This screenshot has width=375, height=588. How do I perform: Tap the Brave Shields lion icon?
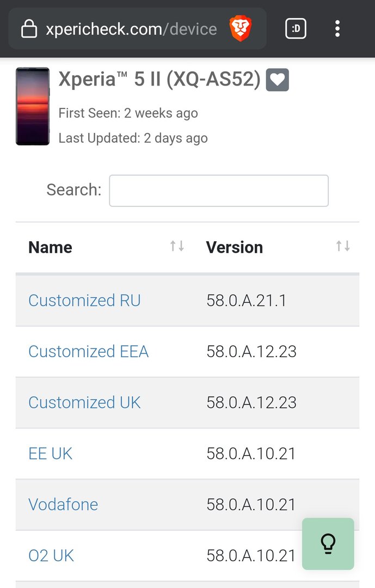(241, 28)
